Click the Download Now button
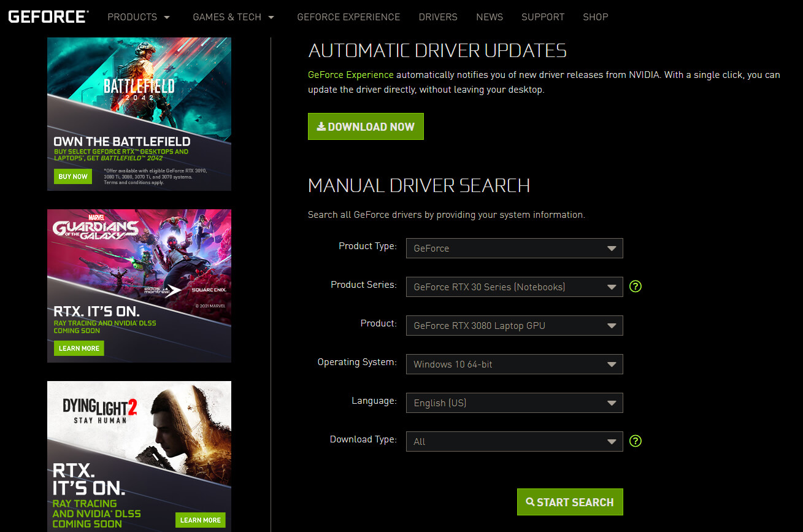Image resolution: width=803 pixels, height=532 pixels. point(366,126)
